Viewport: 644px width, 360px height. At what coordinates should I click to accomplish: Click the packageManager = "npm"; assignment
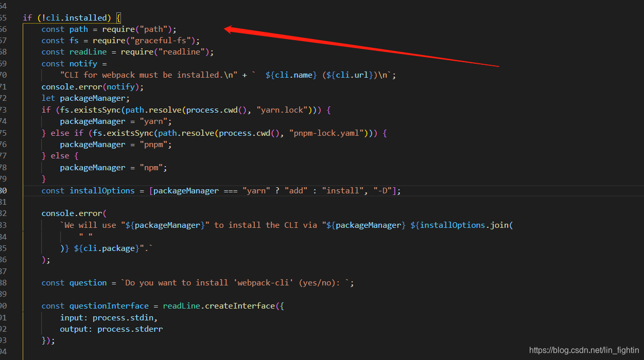point(114,168)
